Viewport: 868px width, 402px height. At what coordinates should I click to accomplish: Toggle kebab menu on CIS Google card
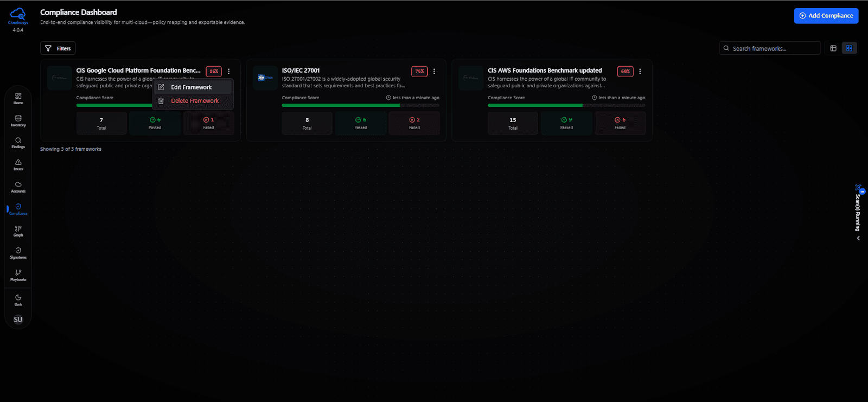(229, 71)
